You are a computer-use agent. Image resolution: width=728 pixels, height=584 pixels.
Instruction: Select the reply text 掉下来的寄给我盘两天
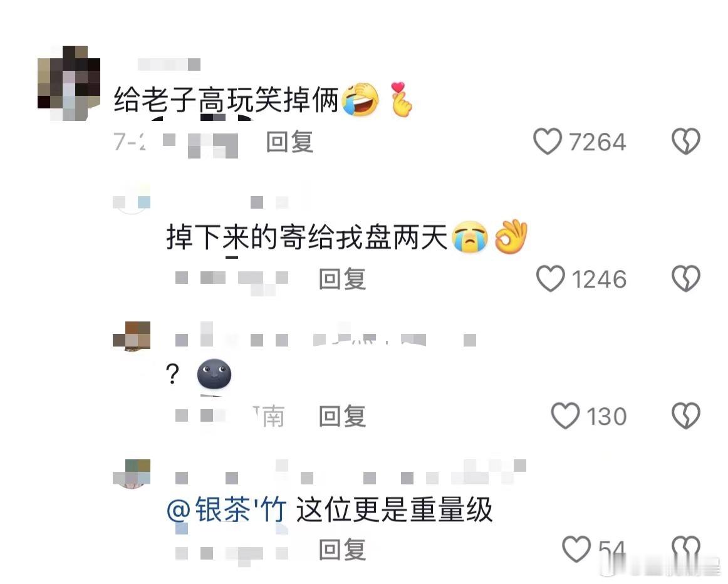[x=307, y=237]
